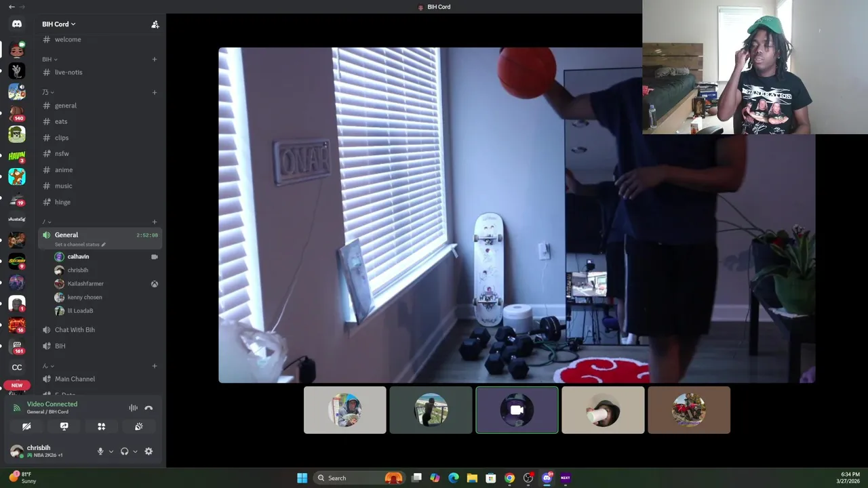Mute the microphone
868x488 pixels.
[100, 451]
